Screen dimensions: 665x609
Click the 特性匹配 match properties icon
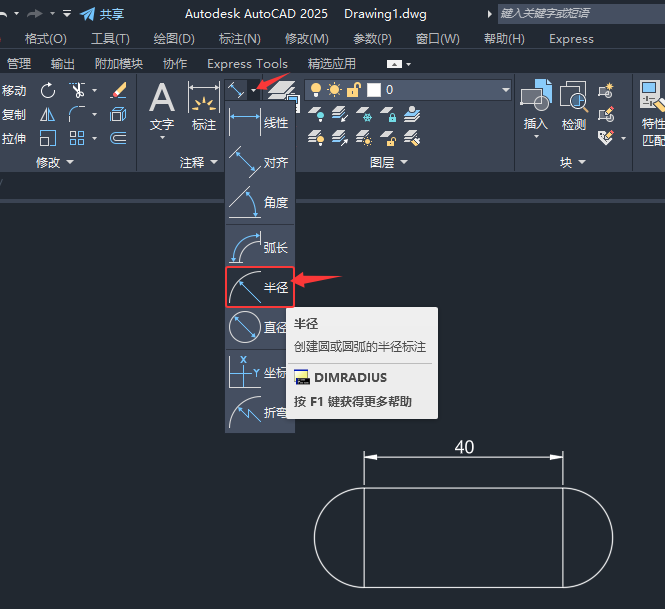pyautogui.click(x=653, y=113)
